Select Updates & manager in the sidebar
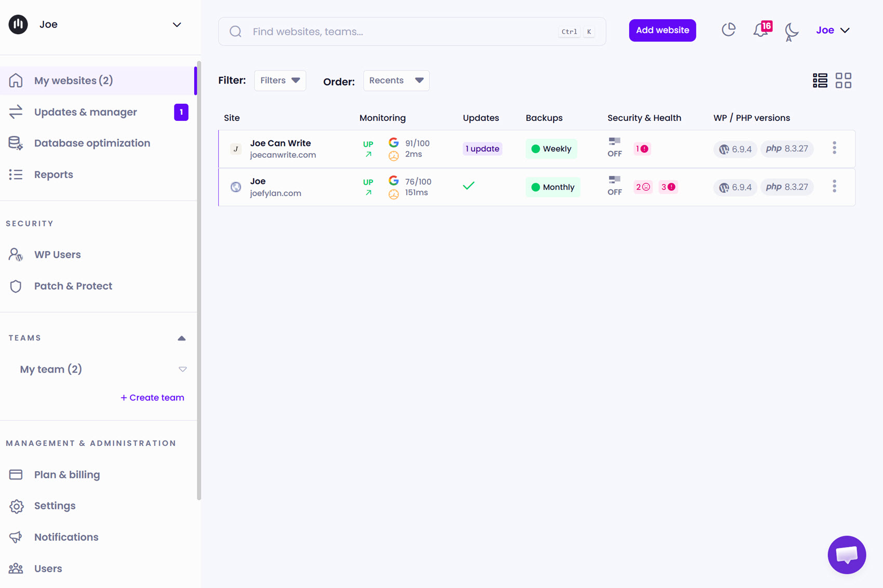883x588 pixels. (86, 112)
